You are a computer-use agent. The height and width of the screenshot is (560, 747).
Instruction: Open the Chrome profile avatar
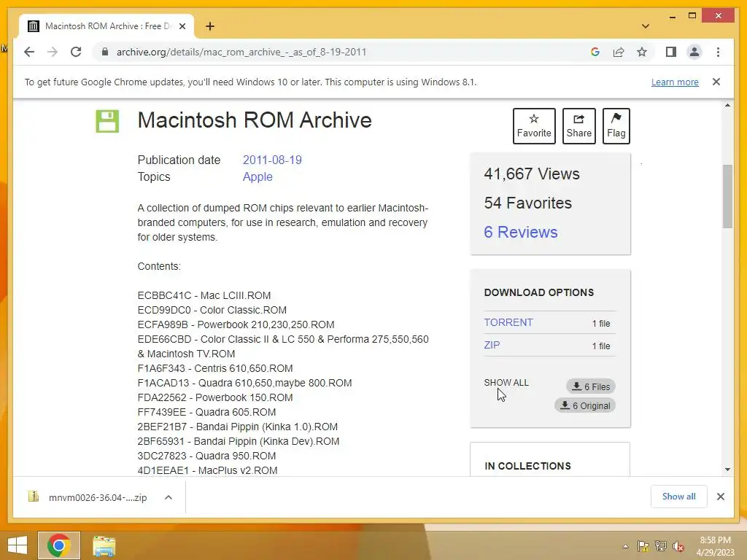(x=694, y=52)
